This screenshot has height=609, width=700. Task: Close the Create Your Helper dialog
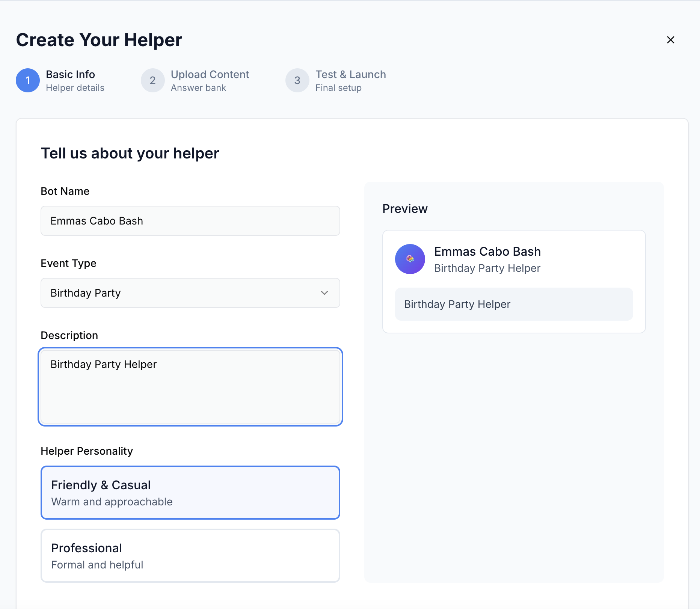pos(670,40)
